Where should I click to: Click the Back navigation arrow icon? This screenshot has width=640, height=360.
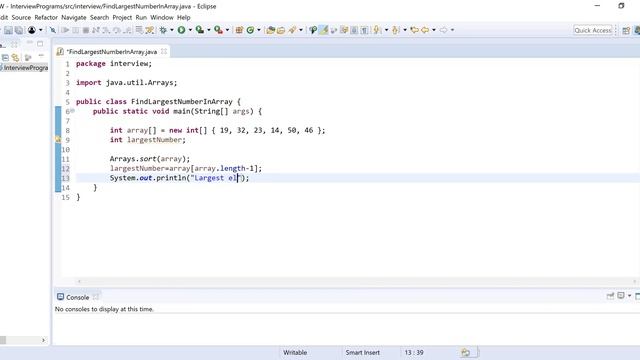[425, 30]
